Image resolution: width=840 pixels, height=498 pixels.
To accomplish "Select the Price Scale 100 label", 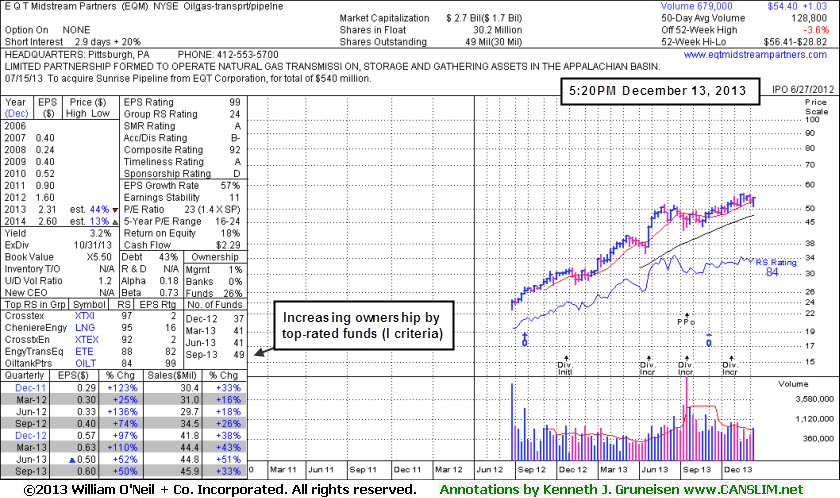I will 812,120.
